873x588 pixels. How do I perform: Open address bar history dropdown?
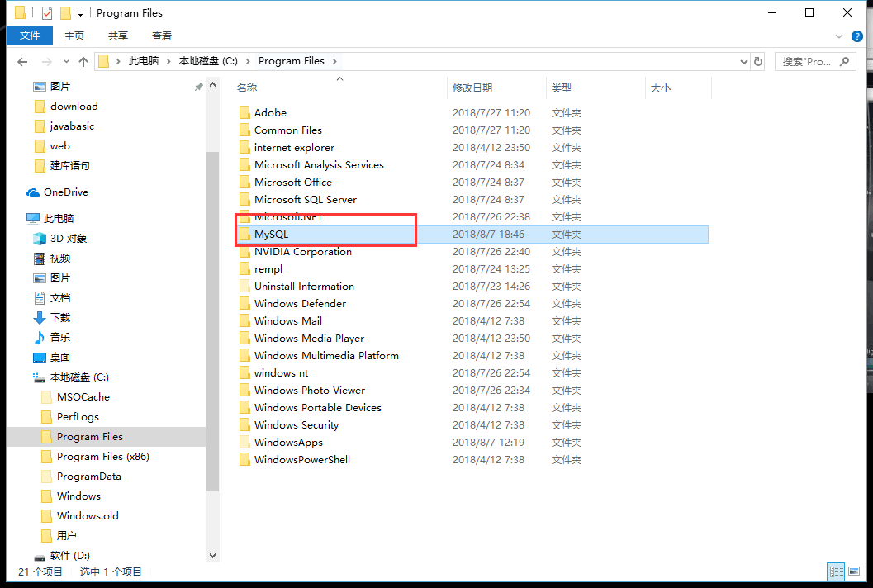[x=743, y=62]
